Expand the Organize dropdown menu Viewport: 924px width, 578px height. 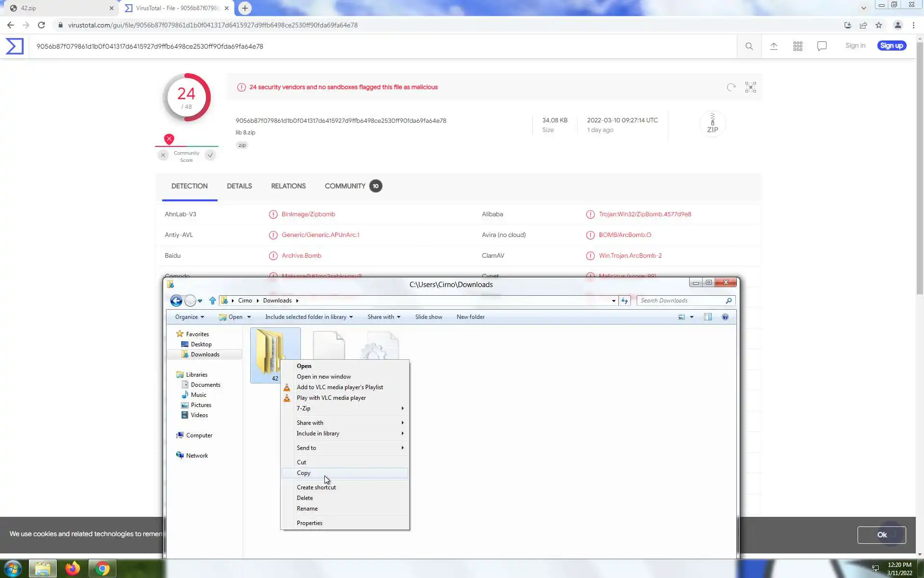pos(189,317)
